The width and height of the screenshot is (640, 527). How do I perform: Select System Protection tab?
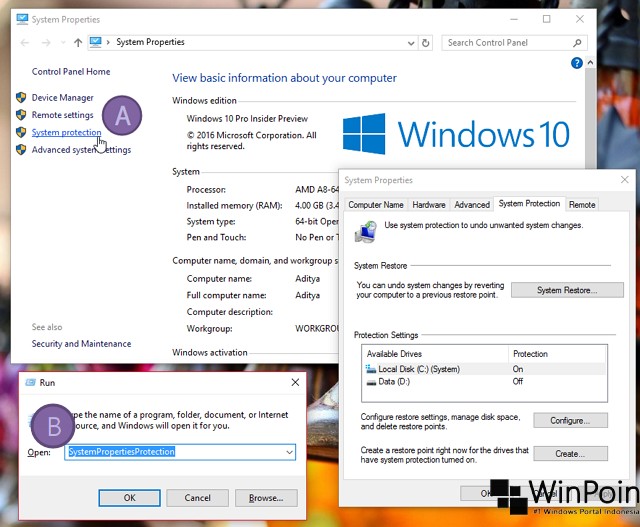click(x=529, y=204)
